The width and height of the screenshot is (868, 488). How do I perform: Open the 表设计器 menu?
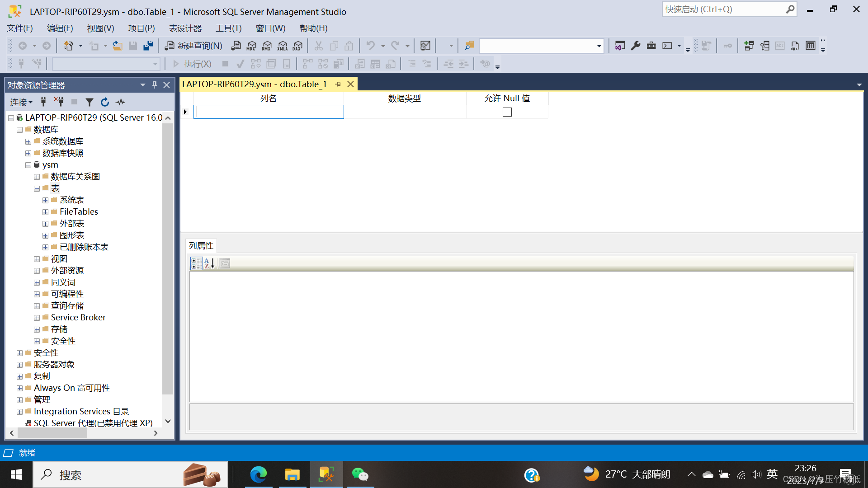tap(185, 28)
